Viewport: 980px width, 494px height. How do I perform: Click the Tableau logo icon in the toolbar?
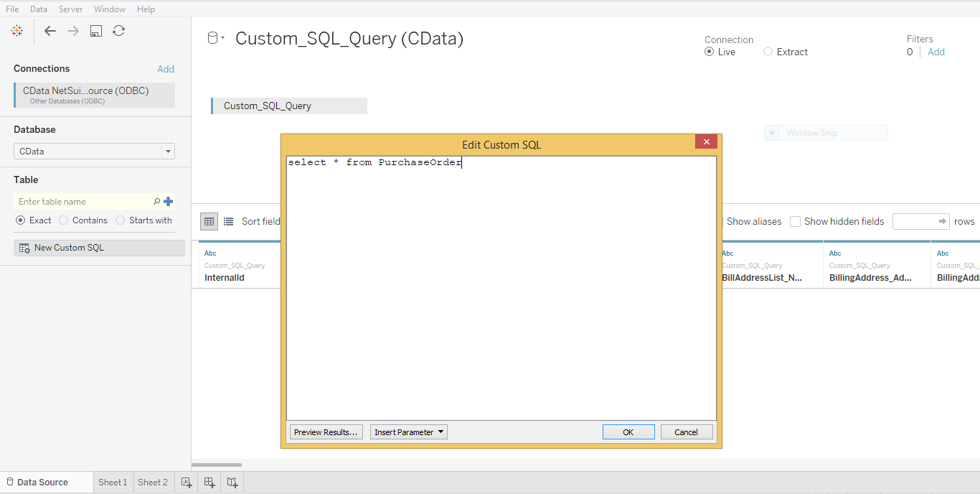(x=16, y=31)
